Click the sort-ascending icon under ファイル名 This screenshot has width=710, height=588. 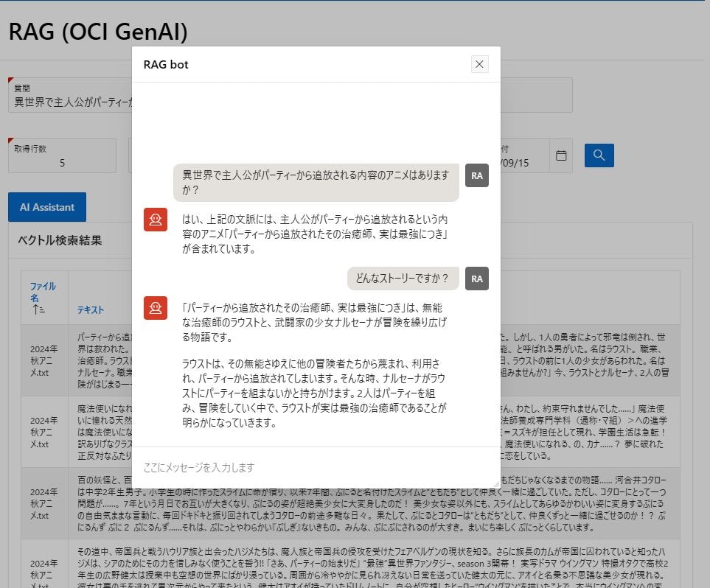pos(38,309)
